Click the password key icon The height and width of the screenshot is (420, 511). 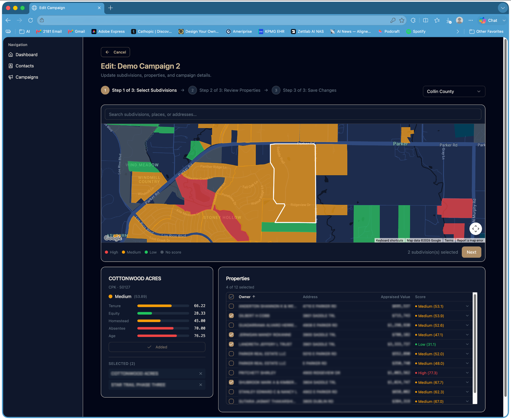(x=393, y=20)
